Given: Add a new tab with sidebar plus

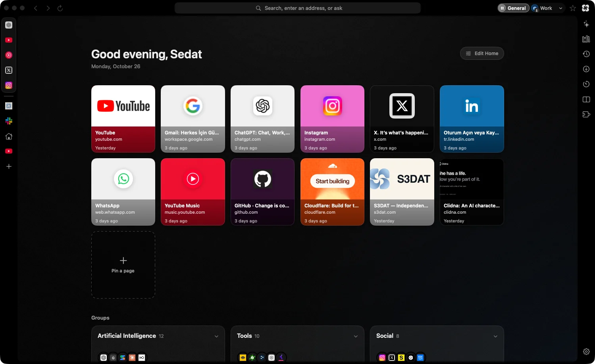Looking at the screenshot, I should [x=9, y=167].
